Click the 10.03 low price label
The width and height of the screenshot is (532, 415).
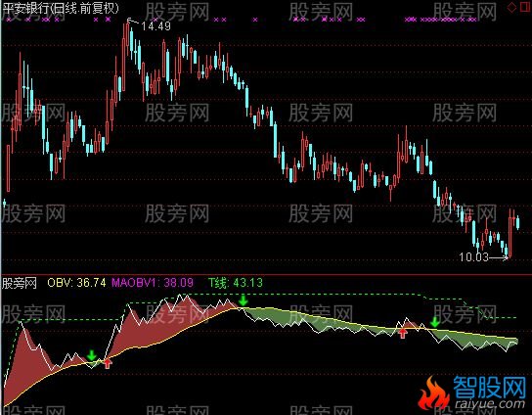[x=473, y=257]
